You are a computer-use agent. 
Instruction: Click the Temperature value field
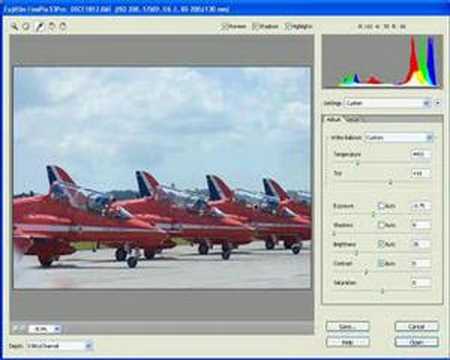420,154
